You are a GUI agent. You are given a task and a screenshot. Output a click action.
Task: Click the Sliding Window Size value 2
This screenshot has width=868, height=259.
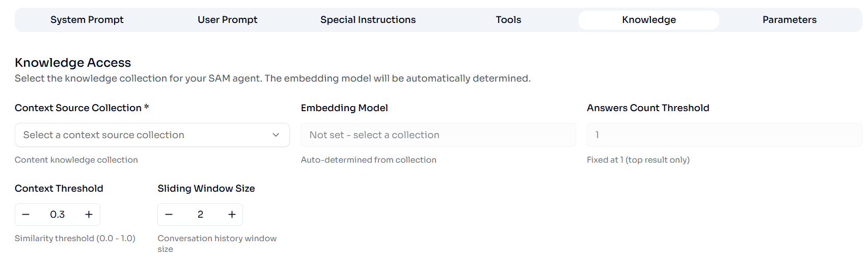tap(200, 215)
